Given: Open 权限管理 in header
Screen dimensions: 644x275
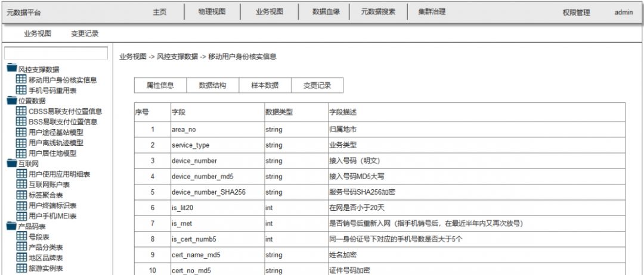Looking at the screenshot, I should 576,12.
